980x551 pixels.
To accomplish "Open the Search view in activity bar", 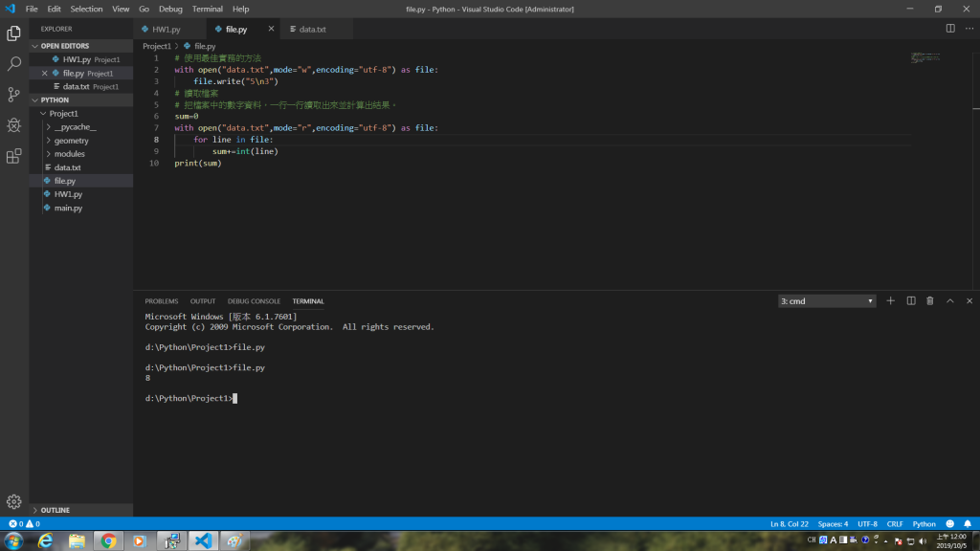I will coord(13,64).
